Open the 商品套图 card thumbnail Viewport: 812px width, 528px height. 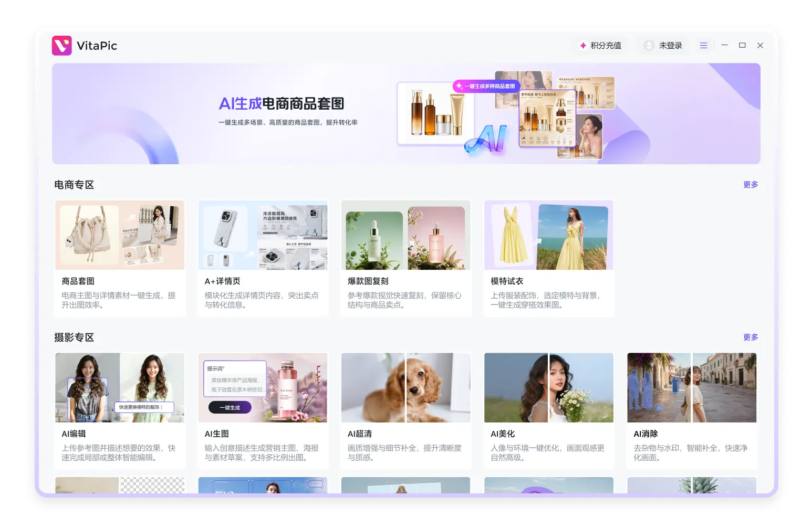120,235
